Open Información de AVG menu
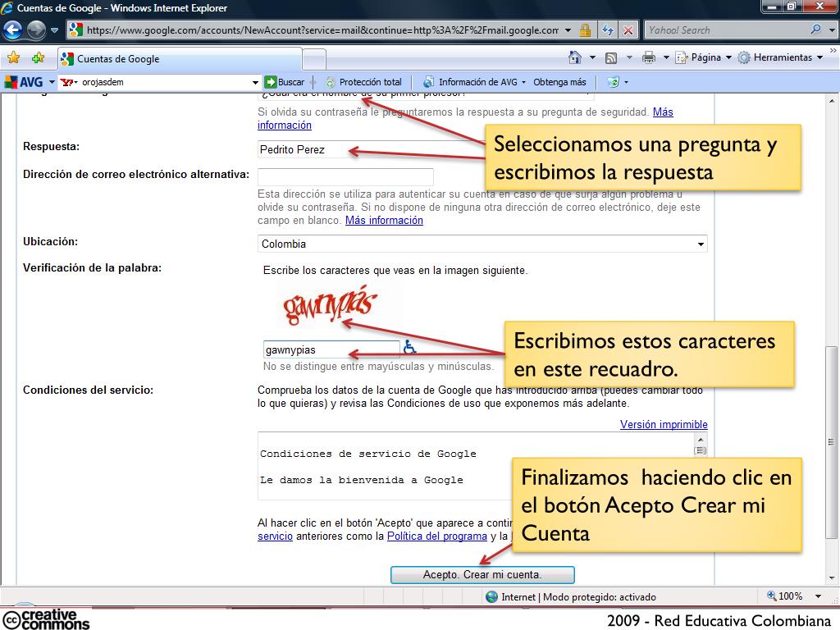This screenshot has width=840, height=630. 473,82
